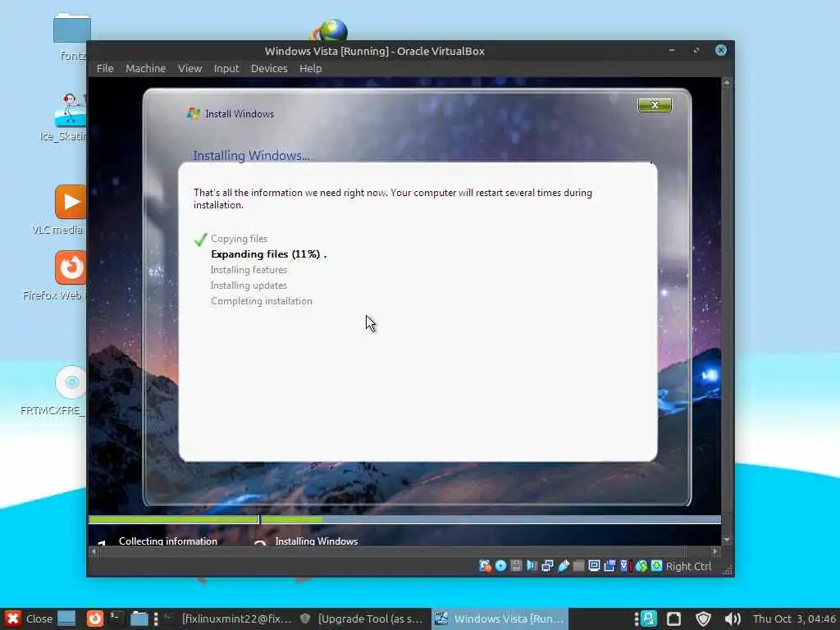Click the tray clipboard square icon
Image resolution: width=840 pixels, height=630 pixels.
[674, 619]
